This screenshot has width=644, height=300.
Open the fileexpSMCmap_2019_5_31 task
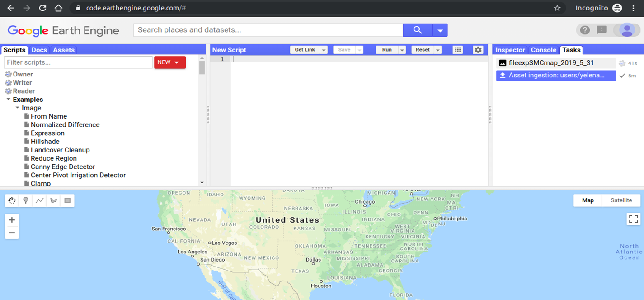(556, 63)
